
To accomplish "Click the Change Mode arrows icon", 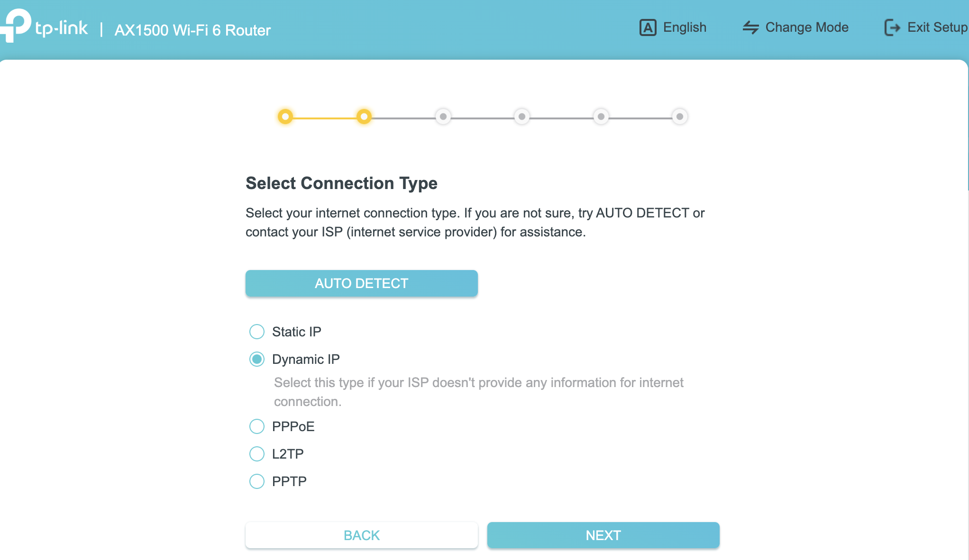I will pos(750,27).
